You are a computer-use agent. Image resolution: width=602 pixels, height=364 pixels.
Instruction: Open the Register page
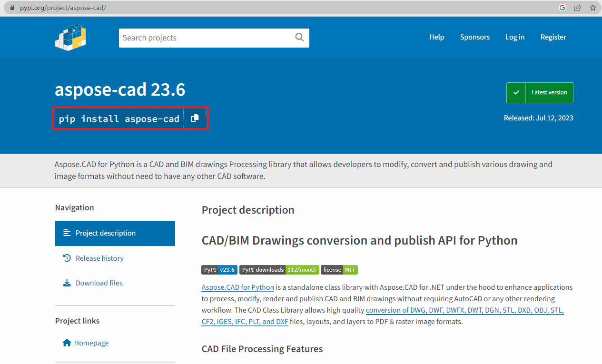[553, 37]
